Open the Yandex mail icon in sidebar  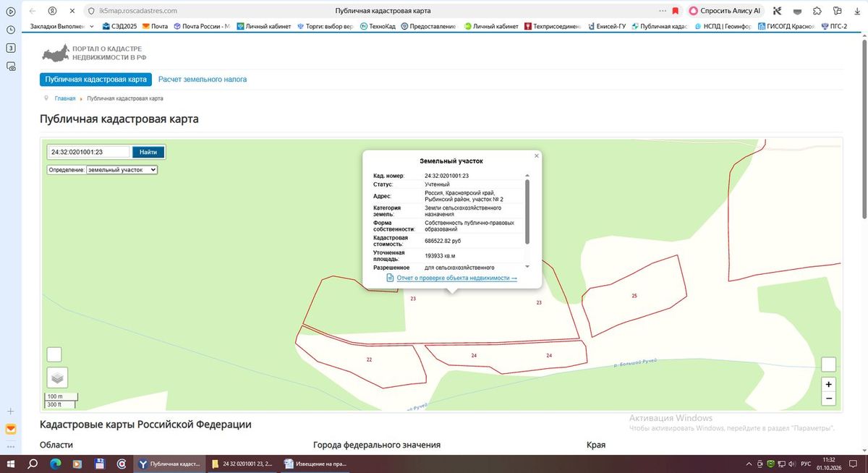point(11,429)
